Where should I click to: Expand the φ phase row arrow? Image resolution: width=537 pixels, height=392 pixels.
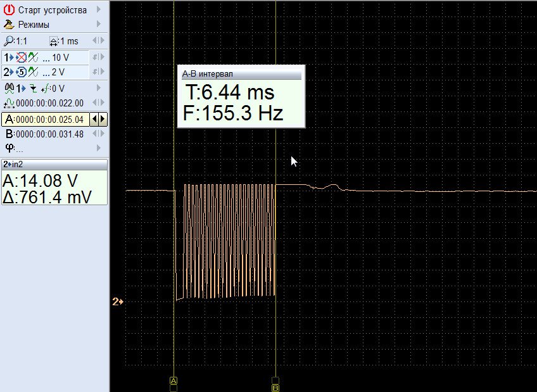pos(99,148)
